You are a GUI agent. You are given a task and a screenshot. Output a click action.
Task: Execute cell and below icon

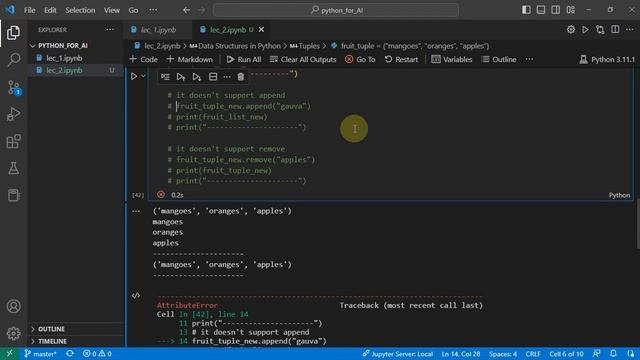pyautogui.click(x=197, y=77)
